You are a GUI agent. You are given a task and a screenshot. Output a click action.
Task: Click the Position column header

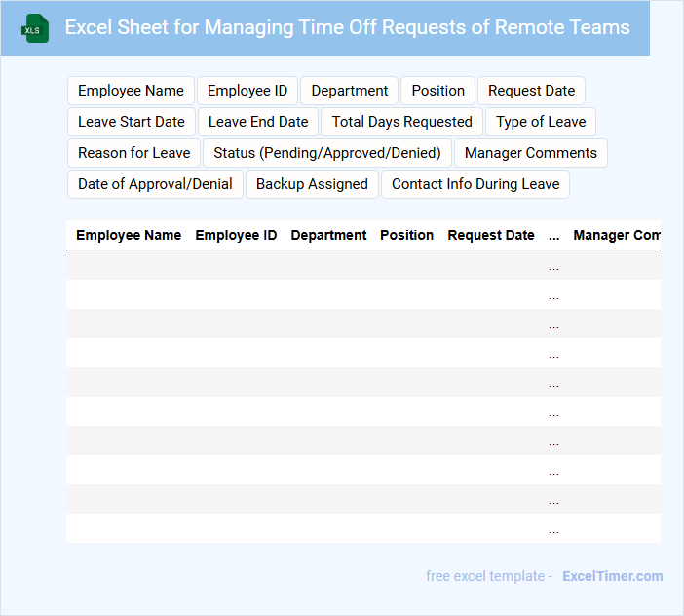click(x=407, y=235)
